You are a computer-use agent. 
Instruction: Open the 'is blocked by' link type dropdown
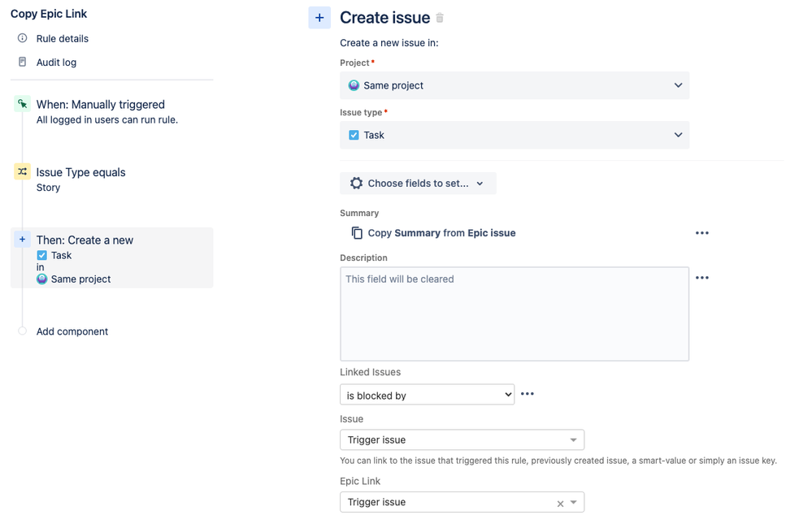(427, 396)
